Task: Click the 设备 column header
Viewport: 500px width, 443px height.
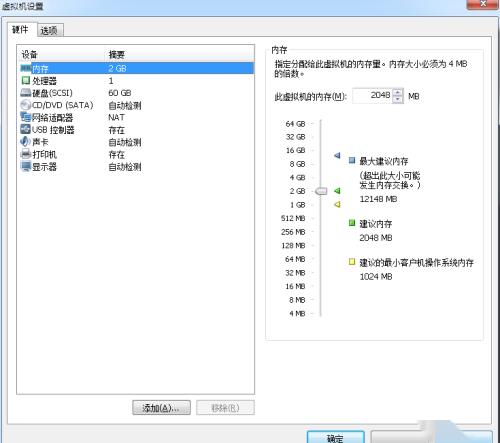Action: [29, 54]
